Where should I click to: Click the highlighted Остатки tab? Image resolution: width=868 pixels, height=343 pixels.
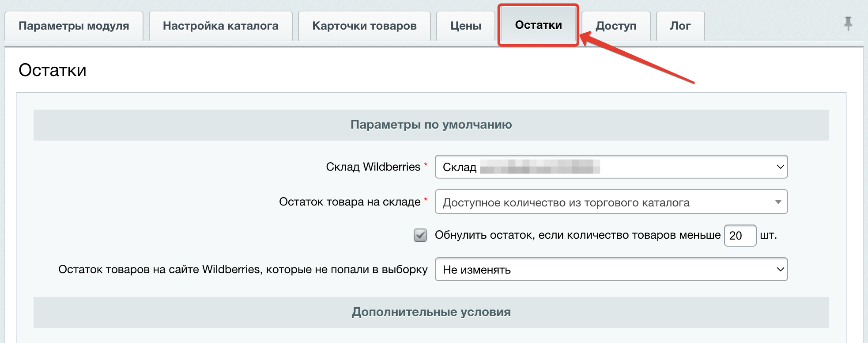point(538,25)
